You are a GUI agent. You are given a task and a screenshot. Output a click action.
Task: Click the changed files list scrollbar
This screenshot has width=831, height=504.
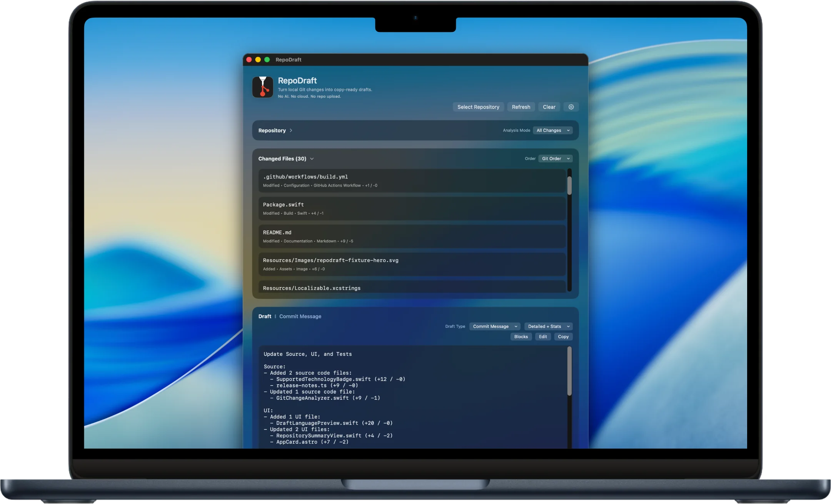click(x=569, y=185)
